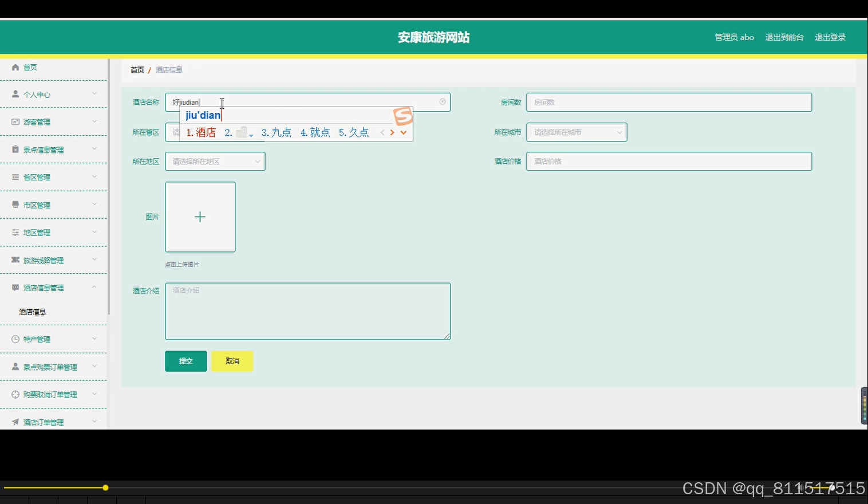Click the clipboard icon beside 景点信息管理

[15, 149]
